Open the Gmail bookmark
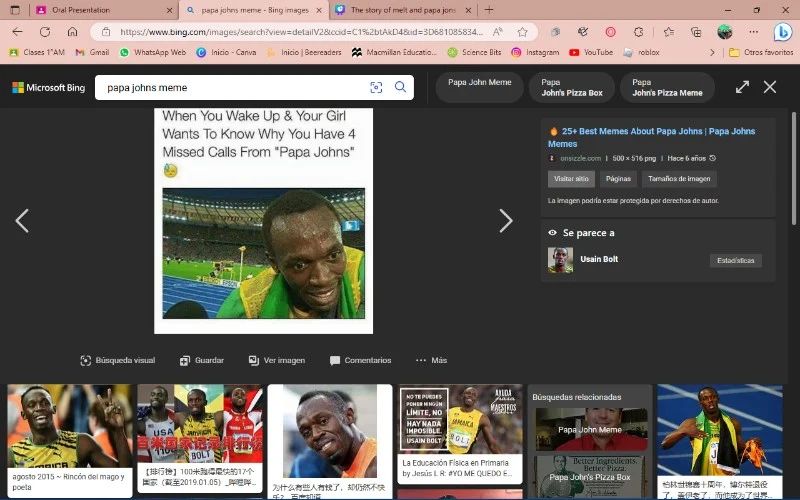800x500 pixels. click(x=92, y=52)
